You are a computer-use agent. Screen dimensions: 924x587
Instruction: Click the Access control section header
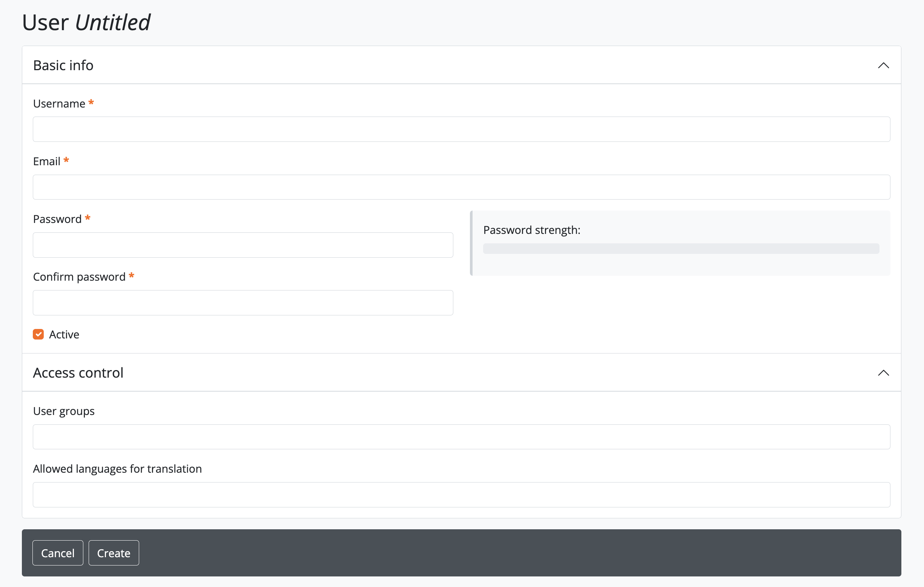click(78, 372)
